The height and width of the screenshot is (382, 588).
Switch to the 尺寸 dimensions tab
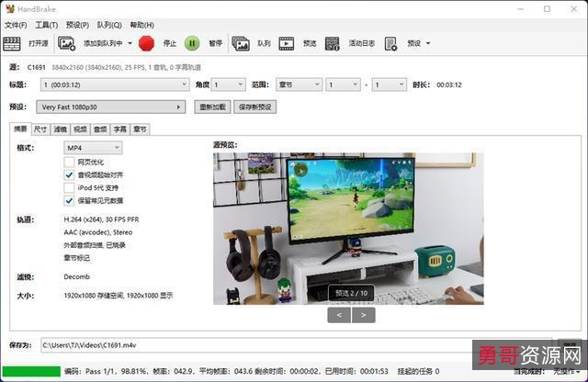click(x=40, y=129)
